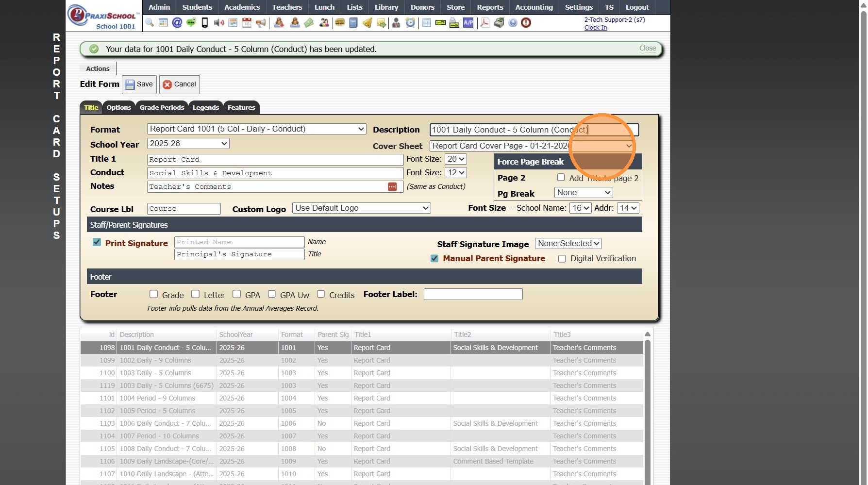
Task: Click Logout in the top menu
Action: point(637,7)
